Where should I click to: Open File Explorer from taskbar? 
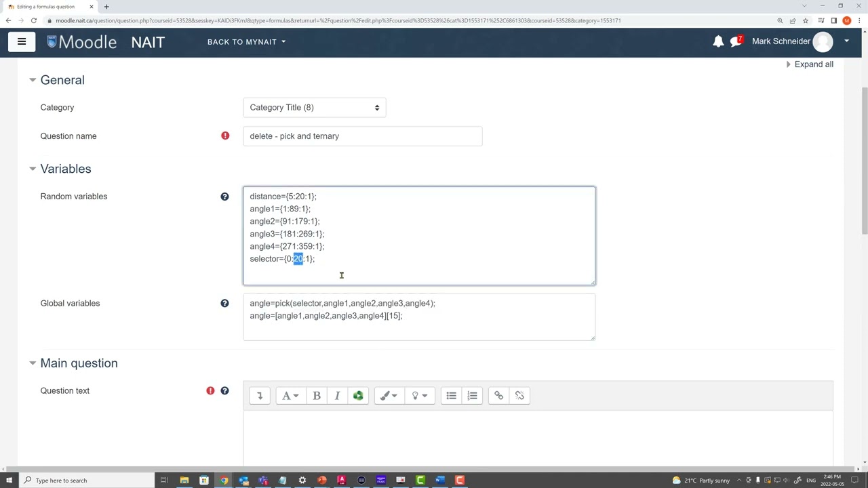[x=184, y=481]
